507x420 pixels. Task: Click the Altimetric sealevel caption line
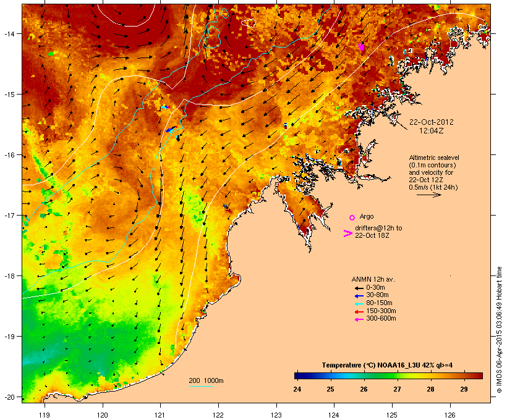click(x=434, y=157)
